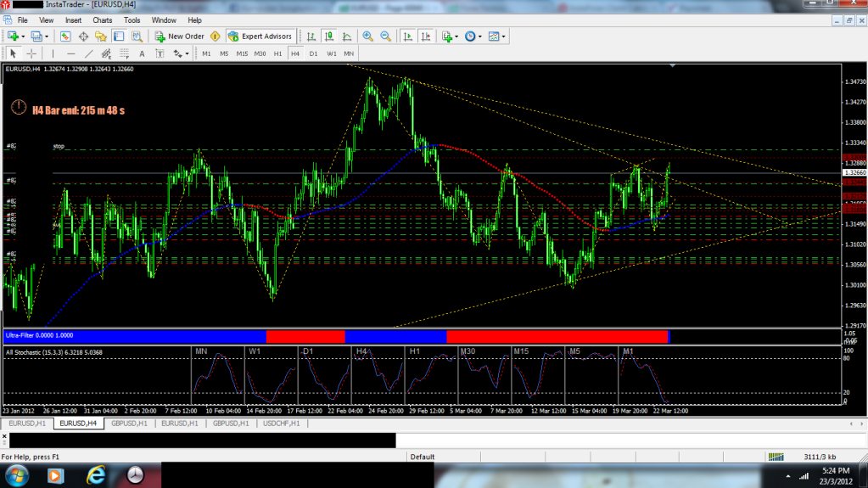Click the chart shift triangle marker
This screenshot has width=868, height=488.
pyautogui.click(x=673, y=66)
